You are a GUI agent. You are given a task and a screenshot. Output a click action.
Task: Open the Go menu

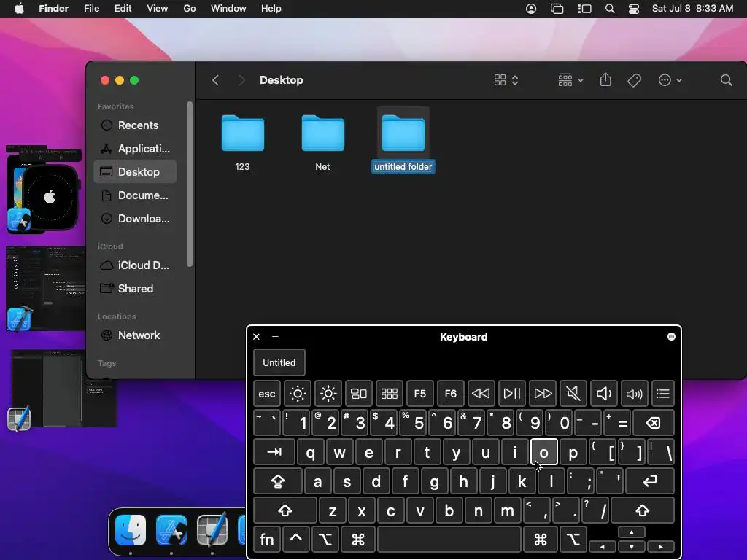[190, 9]
